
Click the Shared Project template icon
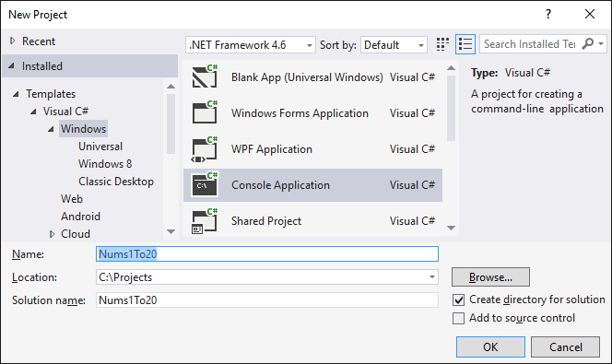pos(205,221)
